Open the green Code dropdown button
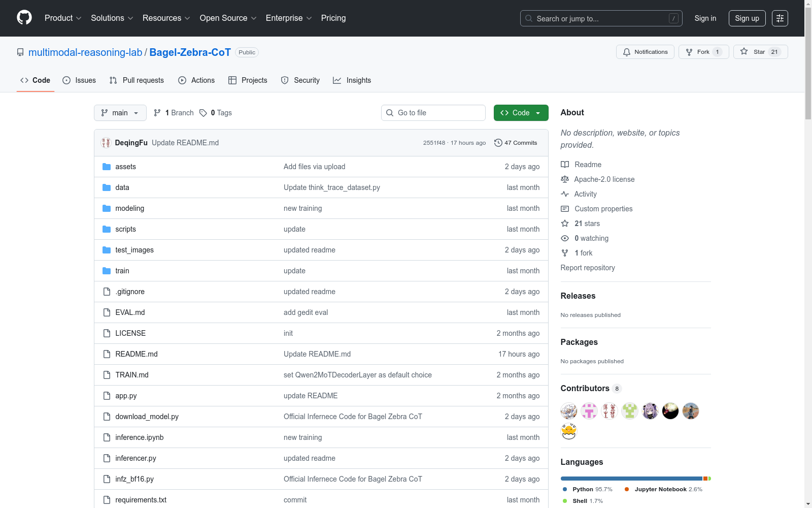Viewport: 812px width, 508px height. [x=521, y=113]
